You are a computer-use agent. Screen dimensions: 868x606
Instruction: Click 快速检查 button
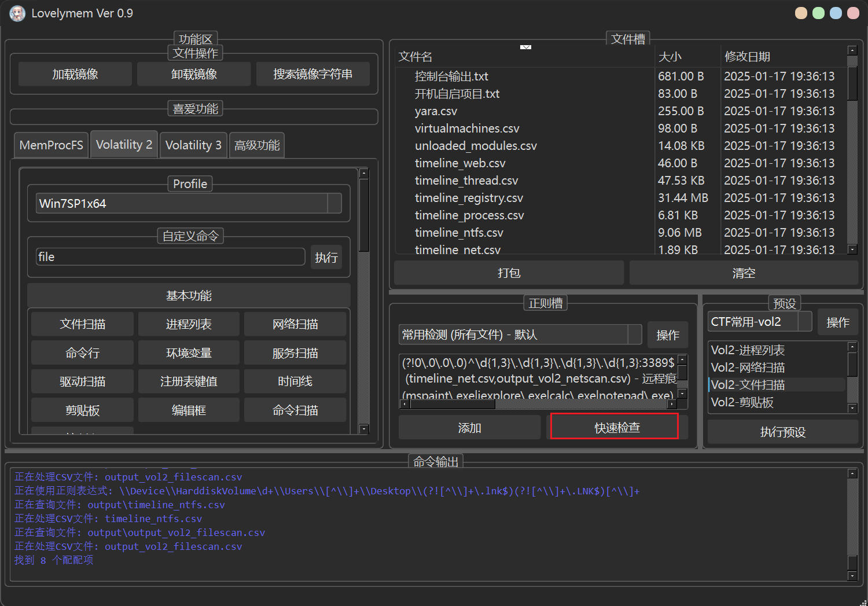[x=617, y=427]
